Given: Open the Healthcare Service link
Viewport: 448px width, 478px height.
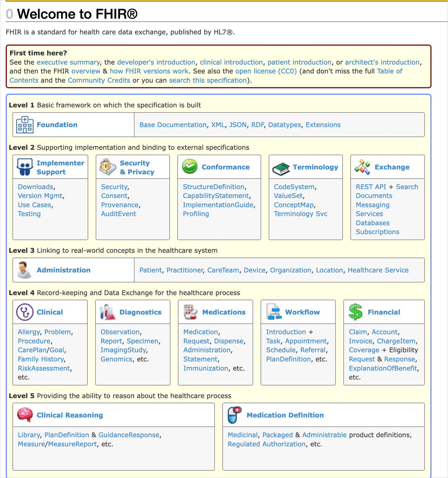Looking at the screenshot, I should (378, 270).
